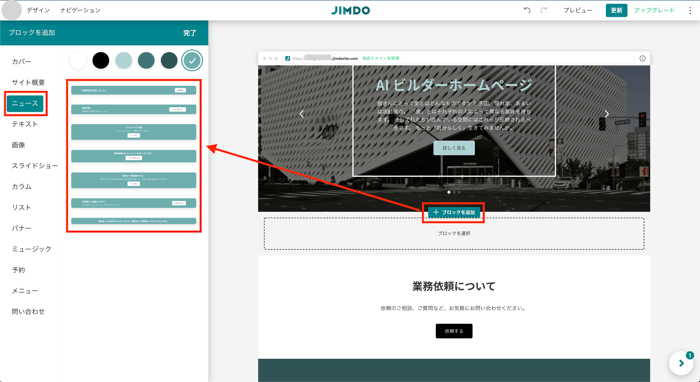
Task: Click the 依頼する button
Action: (x=454, y=331)
